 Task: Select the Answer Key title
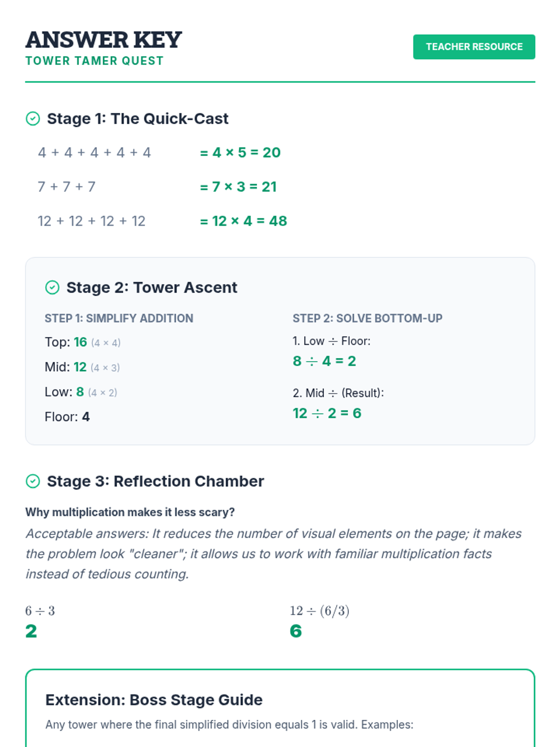tap(104, 40)
